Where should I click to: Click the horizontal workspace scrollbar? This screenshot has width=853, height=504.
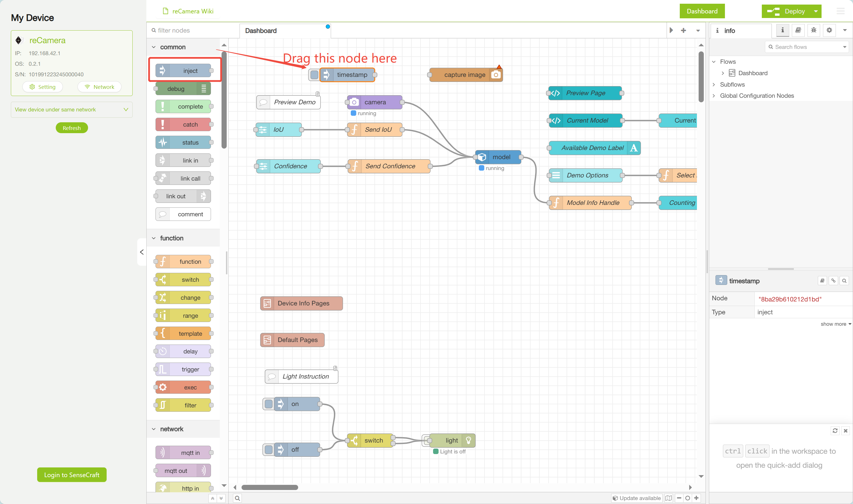coord(269,487)
